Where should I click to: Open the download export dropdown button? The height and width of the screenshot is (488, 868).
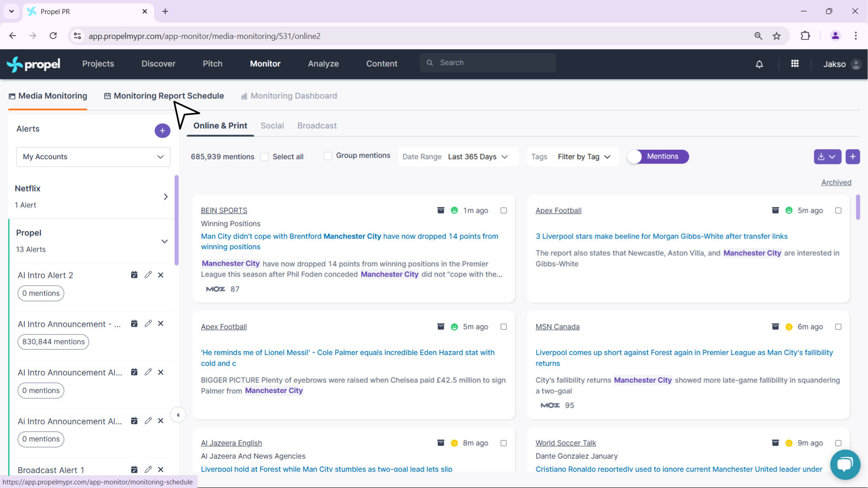[x=827, y=157]
